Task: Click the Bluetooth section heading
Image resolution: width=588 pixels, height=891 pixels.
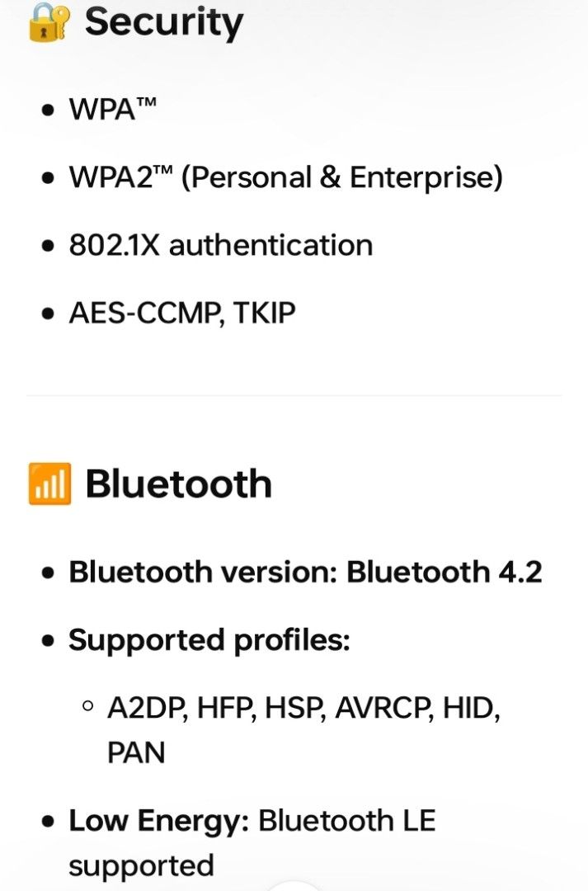Action: tap(178, 484)
